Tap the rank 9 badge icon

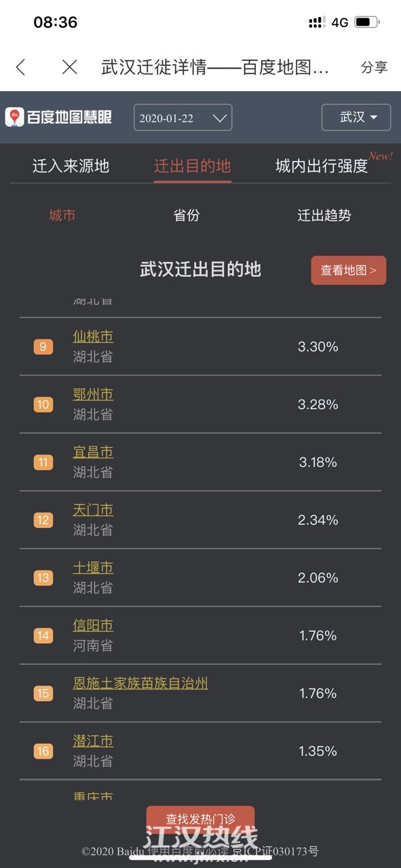pos(43,347)
